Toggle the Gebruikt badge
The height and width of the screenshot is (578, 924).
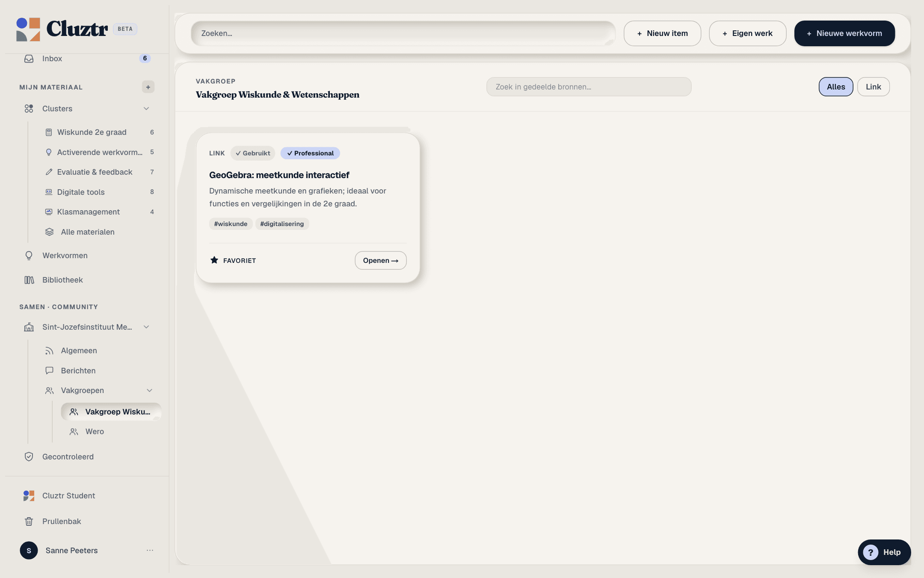point(253,153)
